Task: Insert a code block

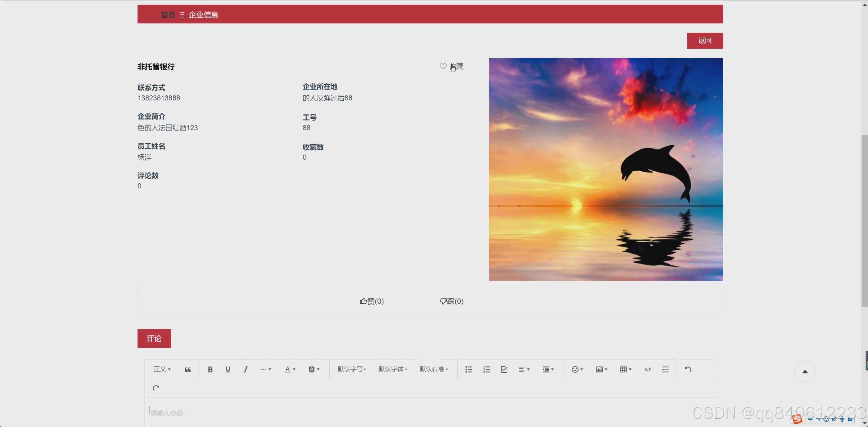Action: tap(647, 369)
